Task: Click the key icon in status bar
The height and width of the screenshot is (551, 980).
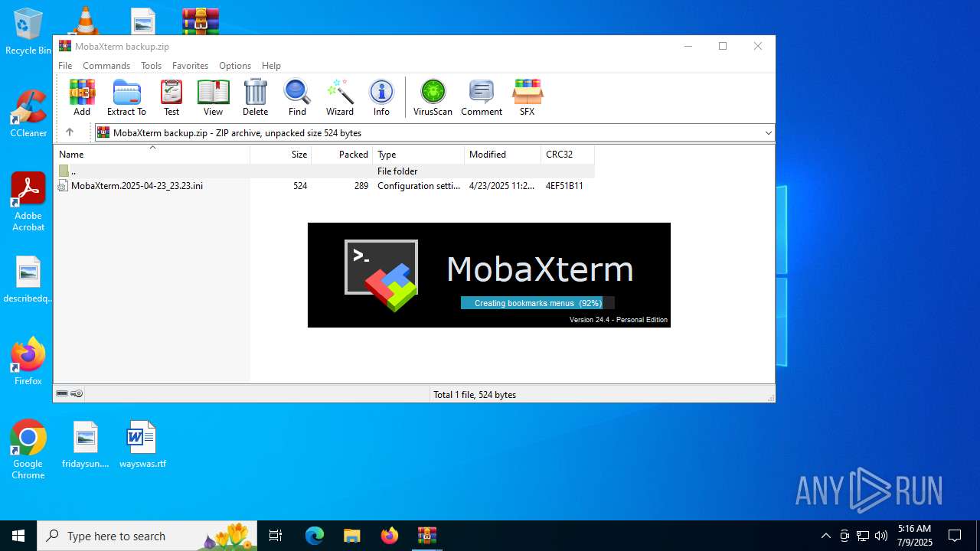Action: point(77,394)
